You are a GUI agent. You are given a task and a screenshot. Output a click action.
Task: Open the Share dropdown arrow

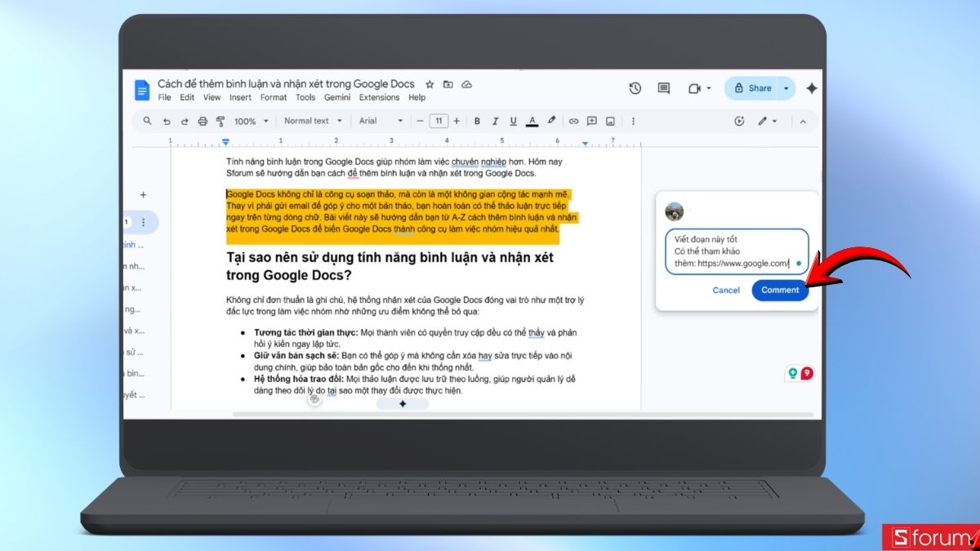pyautogui.click(x=786, y=88)
